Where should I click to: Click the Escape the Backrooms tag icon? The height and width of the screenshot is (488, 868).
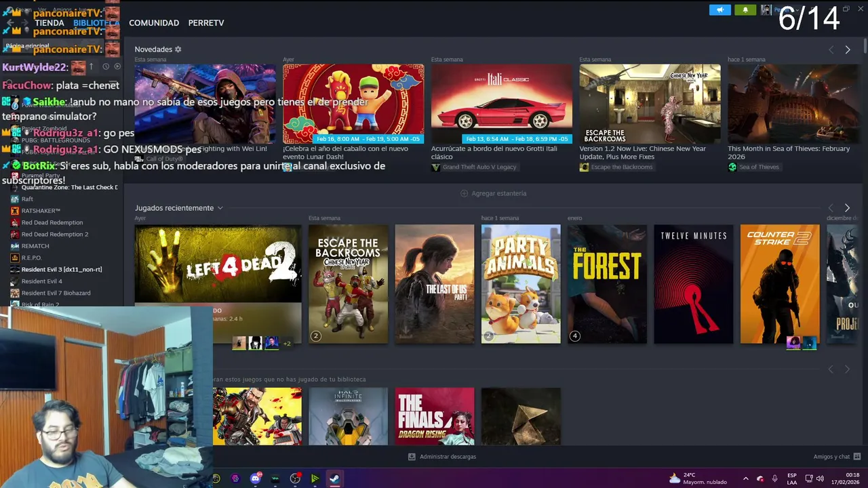[x=584, y=167]
